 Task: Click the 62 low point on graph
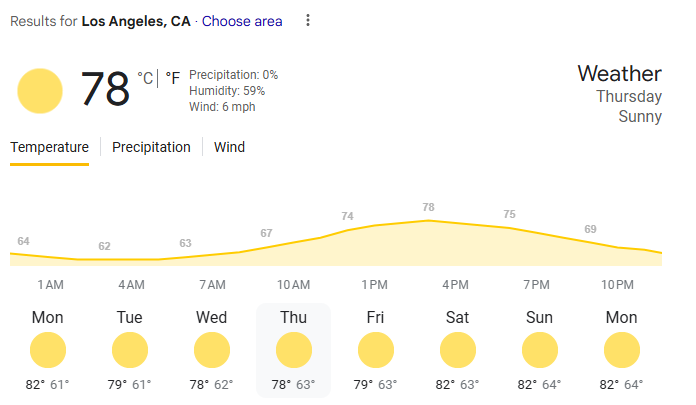[104, 247]
